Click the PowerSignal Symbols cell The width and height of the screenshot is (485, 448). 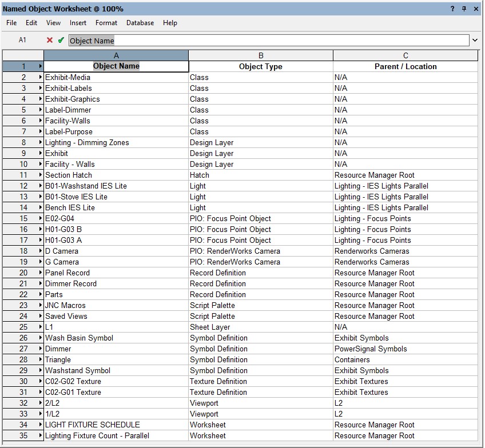point(406,349)
